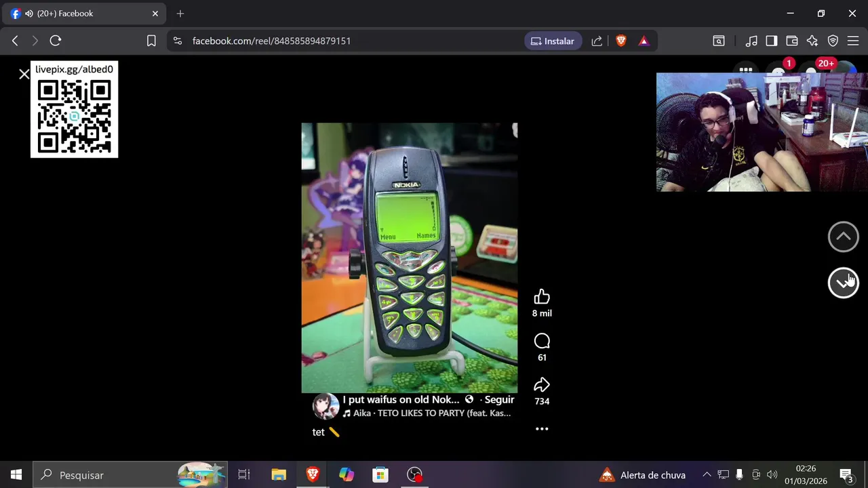This screenshot has height=488, width=868.
Task: Open the Facebook menu grid icon
Action: [746, 69]
